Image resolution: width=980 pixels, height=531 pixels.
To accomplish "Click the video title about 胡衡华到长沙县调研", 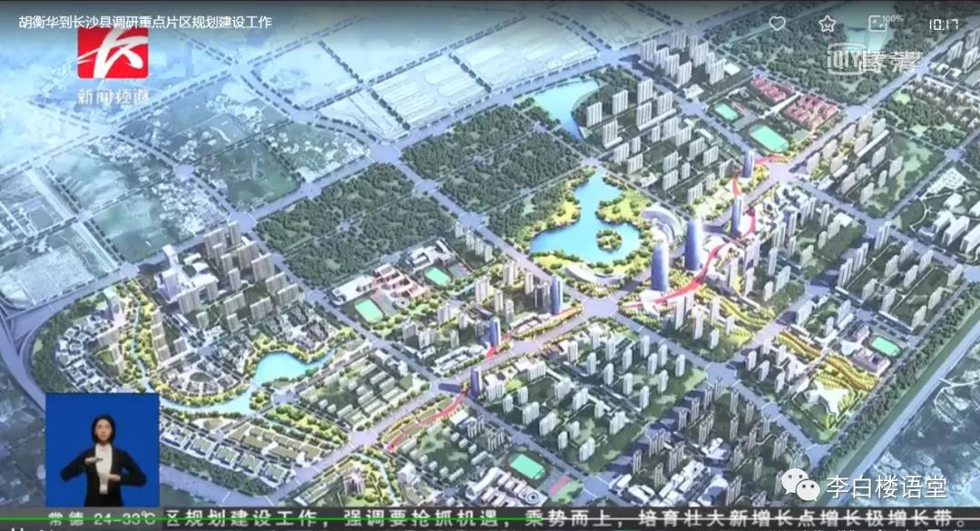I will pyautogui.click(x=145, y=22).
